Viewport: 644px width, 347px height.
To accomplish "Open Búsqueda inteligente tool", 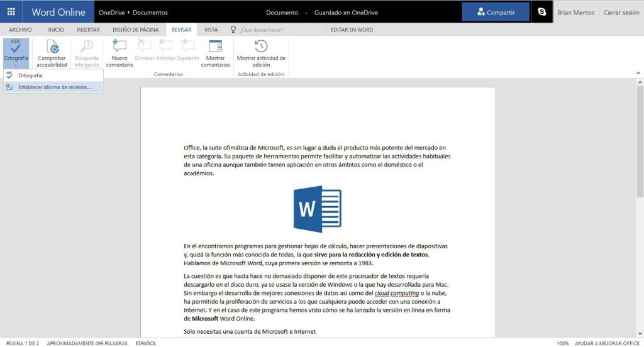I will [87, 53].
